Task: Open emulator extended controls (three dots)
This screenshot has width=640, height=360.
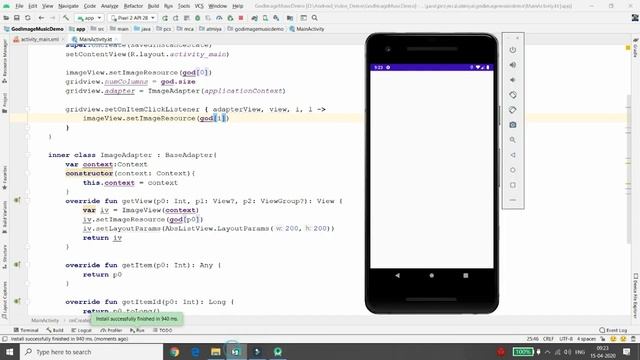Action: (x=513, y=200)
